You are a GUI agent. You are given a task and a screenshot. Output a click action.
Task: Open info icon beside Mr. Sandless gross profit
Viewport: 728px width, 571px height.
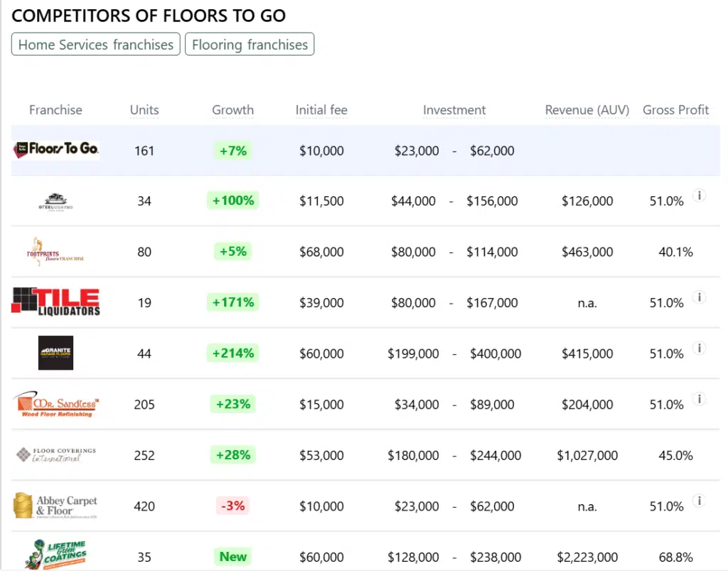700,399
